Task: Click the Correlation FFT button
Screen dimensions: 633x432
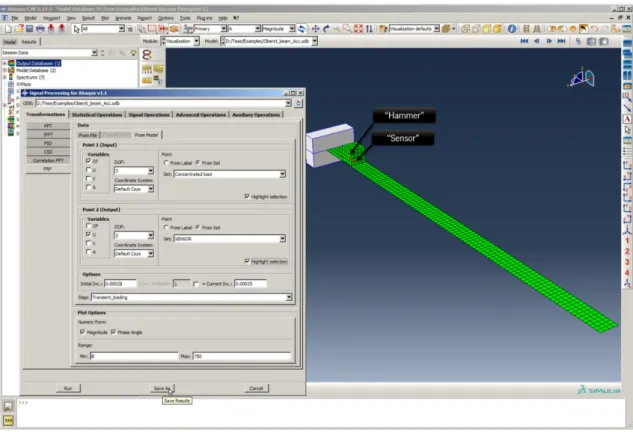Action: [x=48, y=160]
